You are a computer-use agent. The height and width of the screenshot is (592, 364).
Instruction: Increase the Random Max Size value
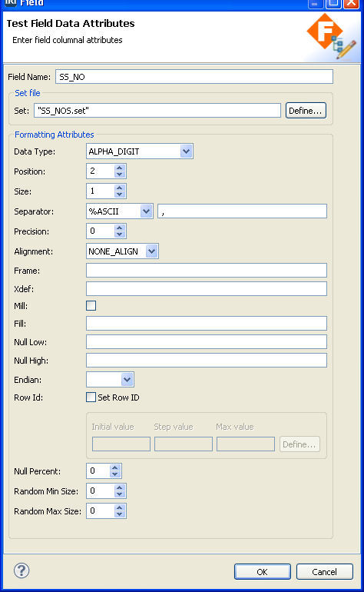point(120,507)
